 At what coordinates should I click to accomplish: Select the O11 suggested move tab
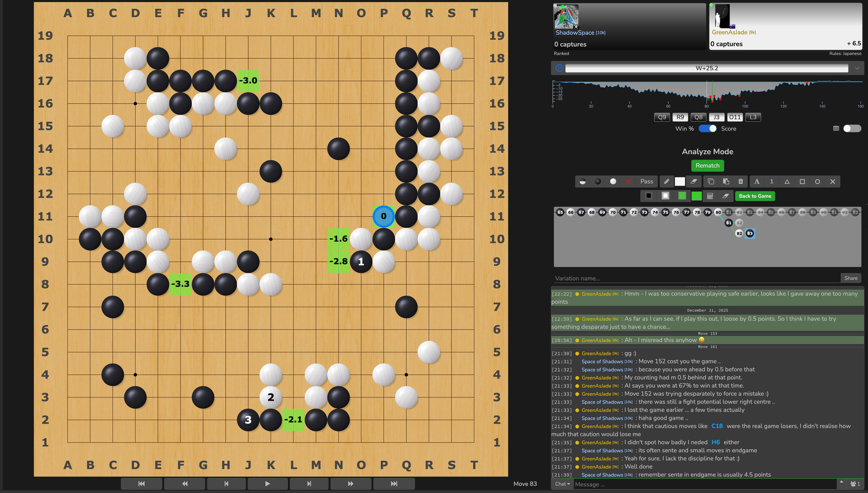point(735,117)
